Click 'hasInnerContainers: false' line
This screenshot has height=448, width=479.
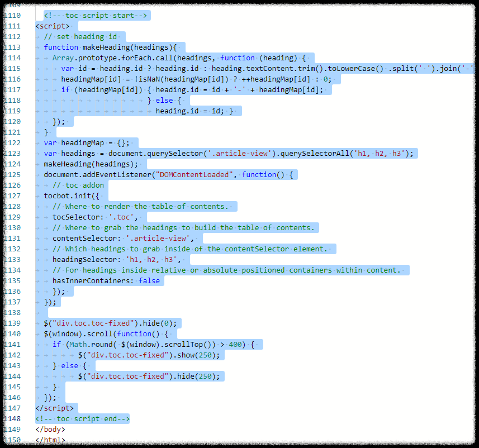tap(106, 280)
